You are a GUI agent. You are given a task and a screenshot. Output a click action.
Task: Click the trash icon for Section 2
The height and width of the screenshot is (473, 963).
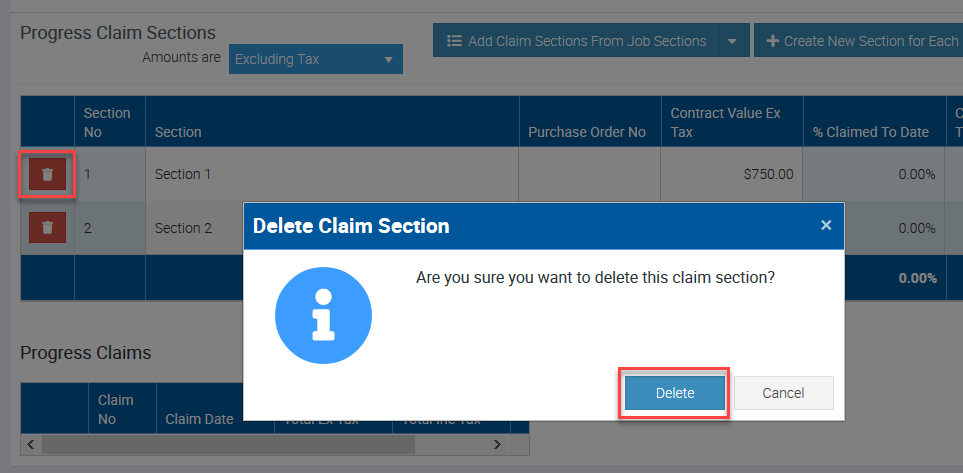click(x=47, y=228)
